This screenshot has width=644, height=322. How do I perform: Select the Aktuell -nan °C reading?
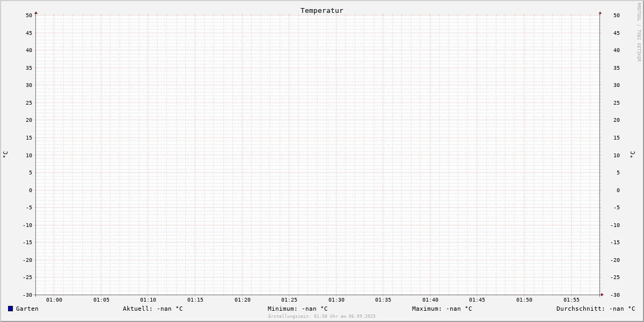pyautogui.click(x=153, y=309)
